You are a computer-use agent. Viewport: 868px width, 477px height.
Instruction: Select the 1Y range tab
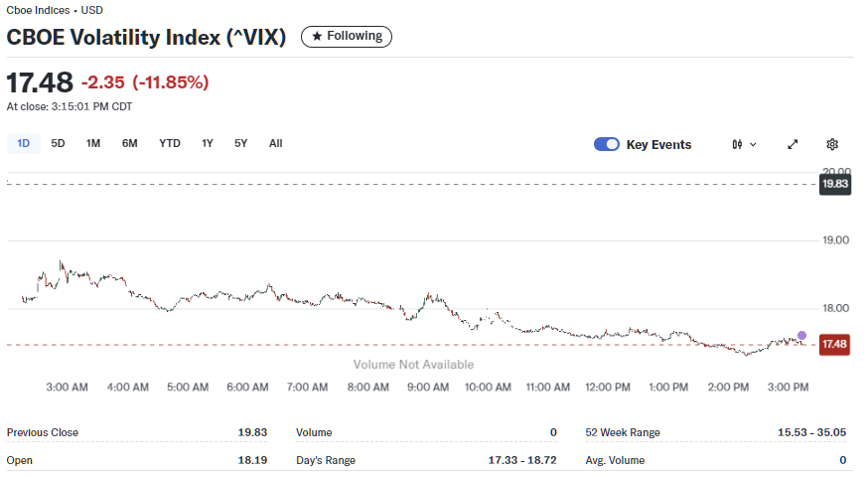coord(207,143)
